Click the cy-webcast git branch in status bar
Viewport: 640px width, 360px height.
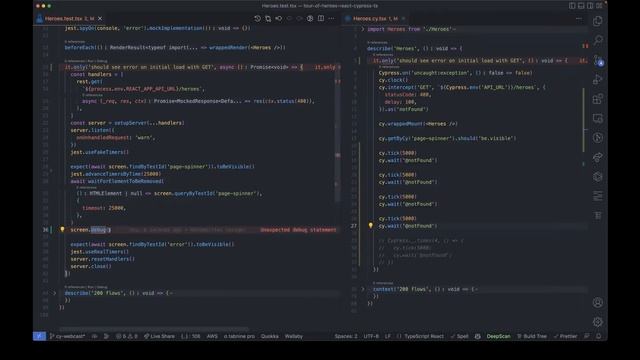pos(67,336)
